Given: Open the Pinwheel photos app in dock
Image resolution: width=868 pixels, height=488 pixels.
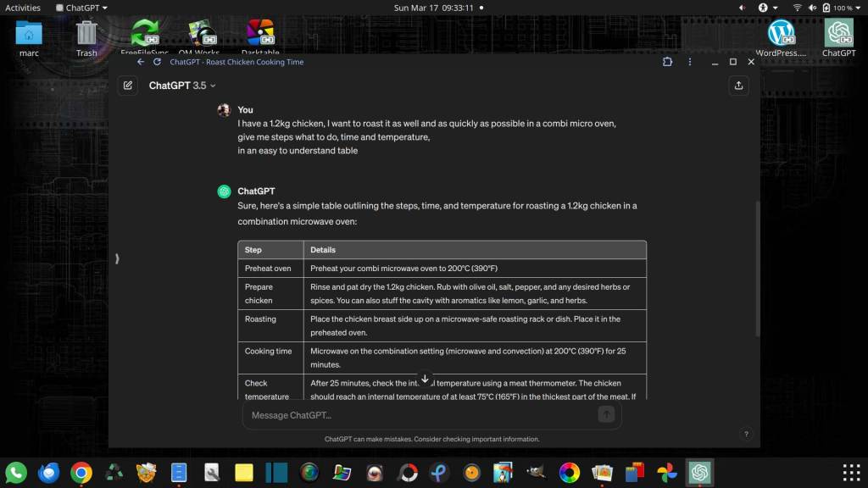Looking at the screenshot, I should coord(667,473).
